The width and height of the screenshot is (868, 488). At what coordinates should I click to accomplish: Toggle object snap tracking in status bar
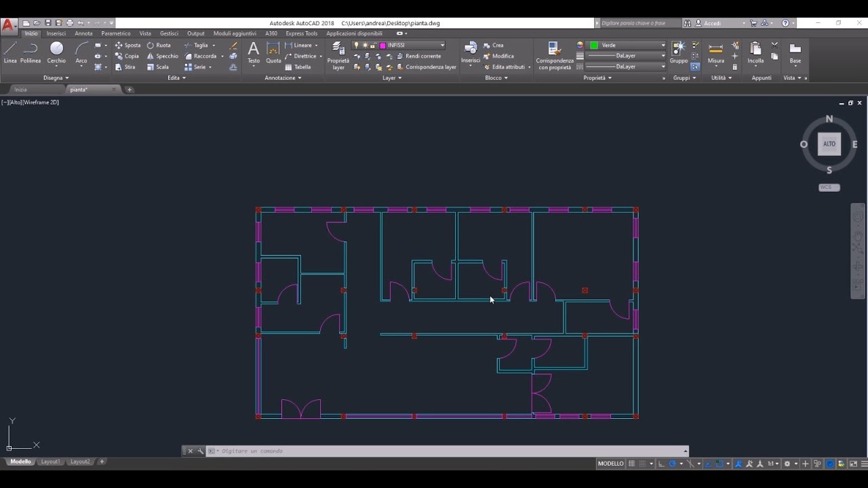[709, 464]
